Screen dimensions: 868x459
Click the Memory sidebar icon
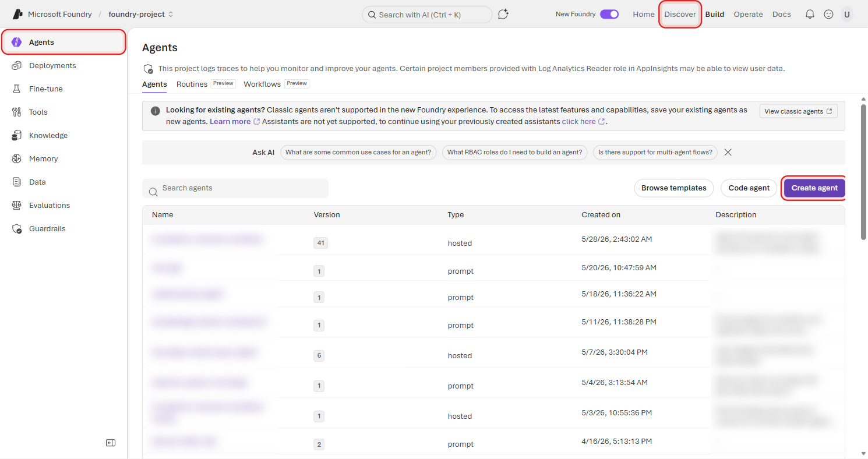click(x=17, y=158)
